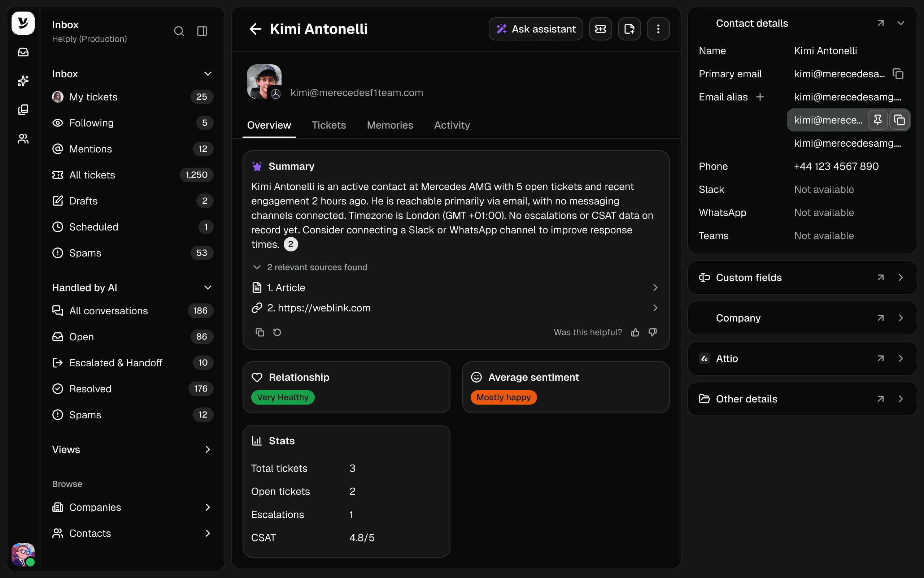Switch to the Overview tab
The image size is (924, 578).
click(269, 125)
